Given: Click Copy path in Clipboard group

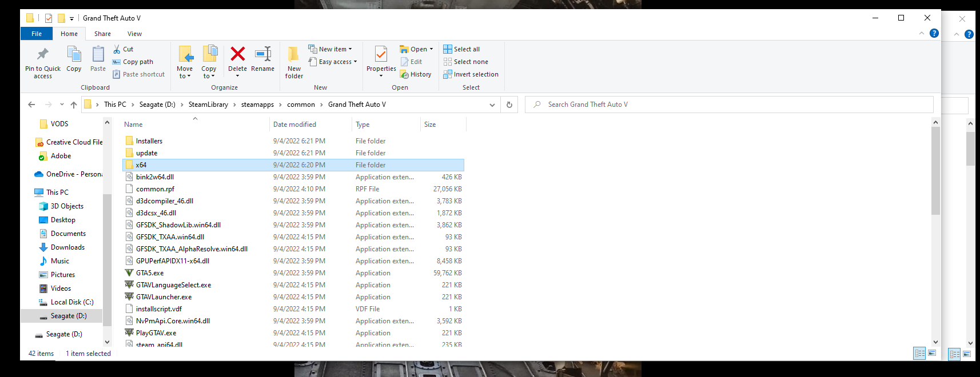Looking at the screenshot, I should [x=133, y=62].
